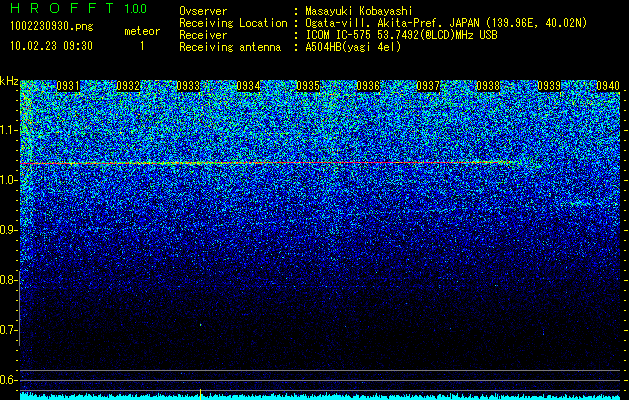Click the 0934 time marker
The width and height of the screenshot is (629, 400).
coord(248,86)
